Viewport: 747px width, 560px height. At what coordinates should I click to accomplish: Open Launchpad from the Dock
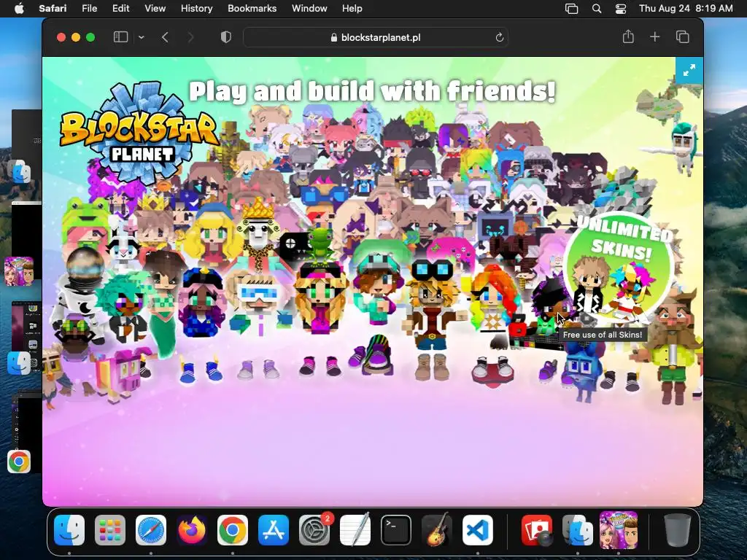click(110, 530)
